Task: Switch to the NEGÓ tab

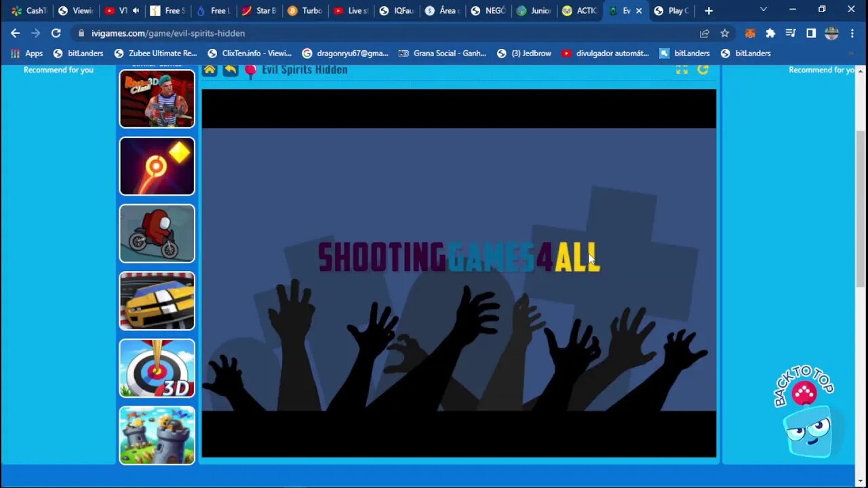Action: 488,11
